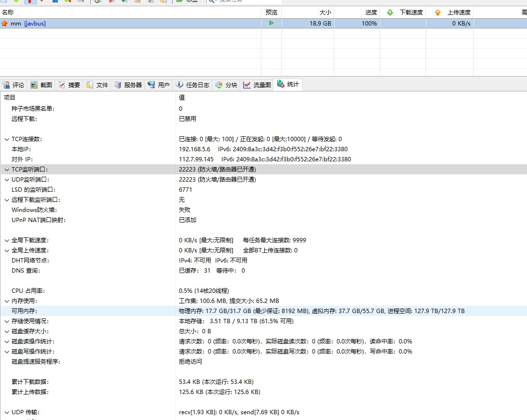Toggle the 全局下载速度 expander arrow
This screenshot has height=420, width=527.
click(x=7, y=240)
